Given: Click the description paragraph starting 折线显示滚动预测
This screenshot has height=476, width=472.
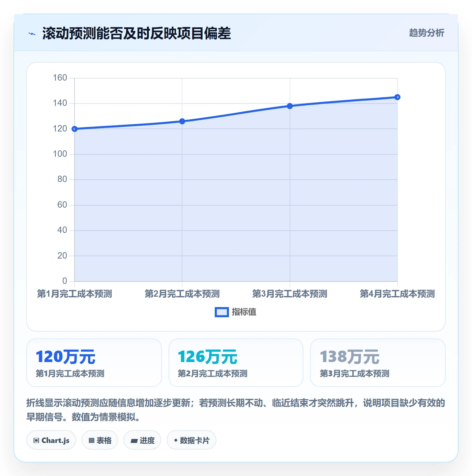Looking at the screenshot, I should click(x=236, y=410).
